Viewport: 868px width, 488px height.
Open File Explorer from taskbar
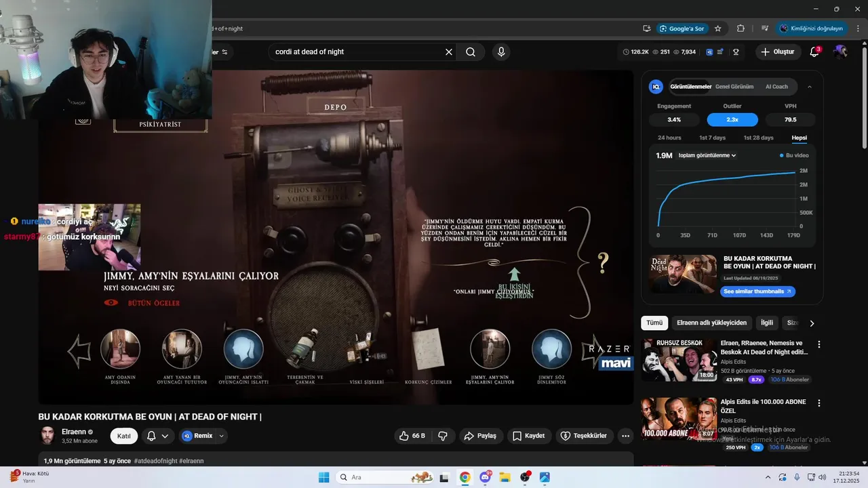pos(505,477)
